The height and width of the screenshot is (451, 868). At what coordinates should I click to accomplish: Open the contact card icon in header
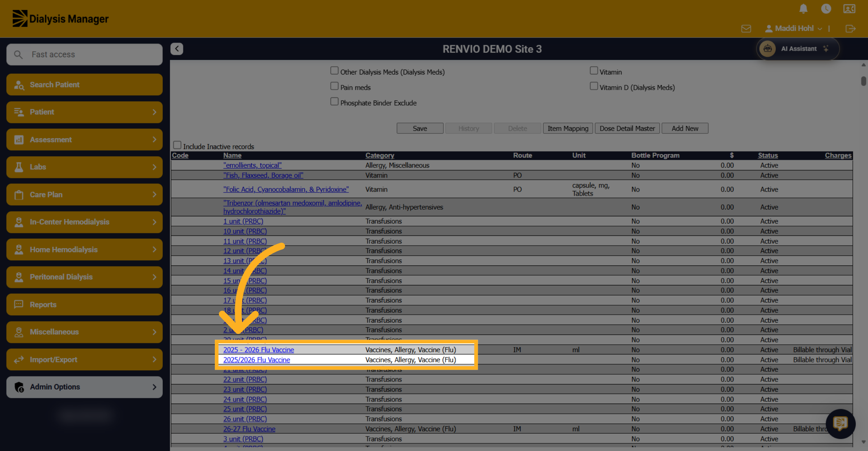(x=849, y=9)
